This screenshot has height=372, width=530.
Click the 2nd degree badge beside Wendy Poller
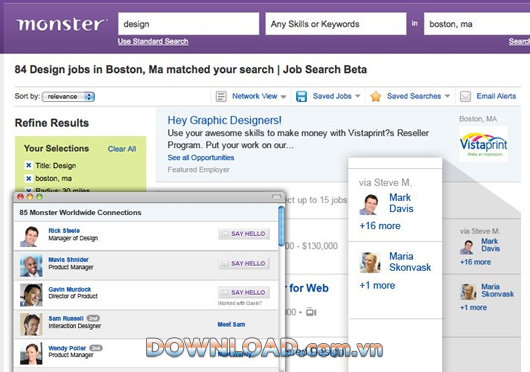tap(96, 348)
